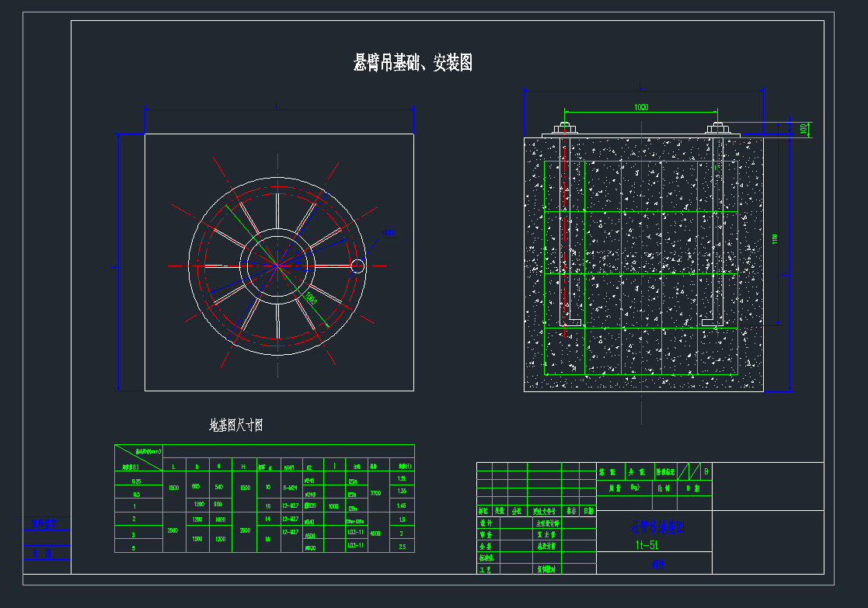Click the 设计 cell in the title block

pyautogui.click(x=485, y=523)
